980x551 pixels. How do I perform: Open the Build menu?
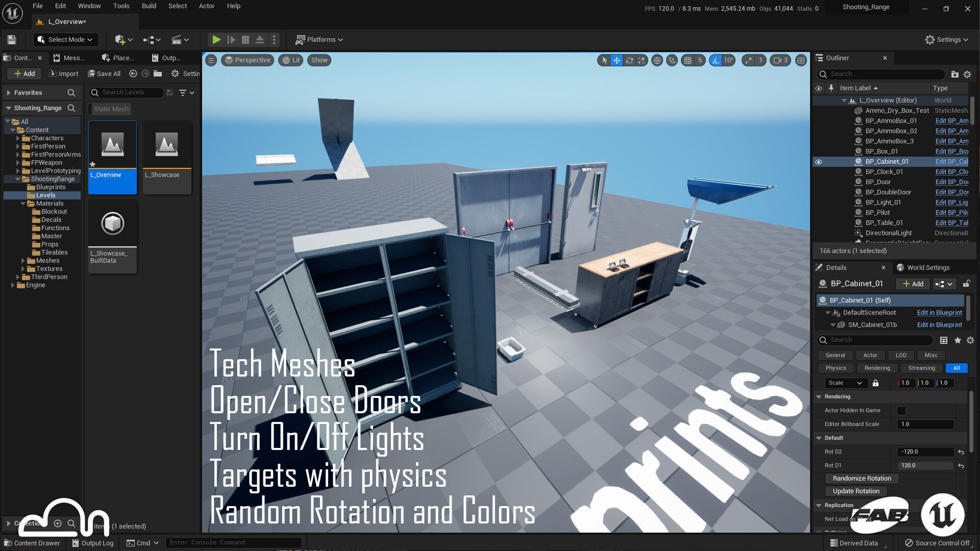(149, 6)
